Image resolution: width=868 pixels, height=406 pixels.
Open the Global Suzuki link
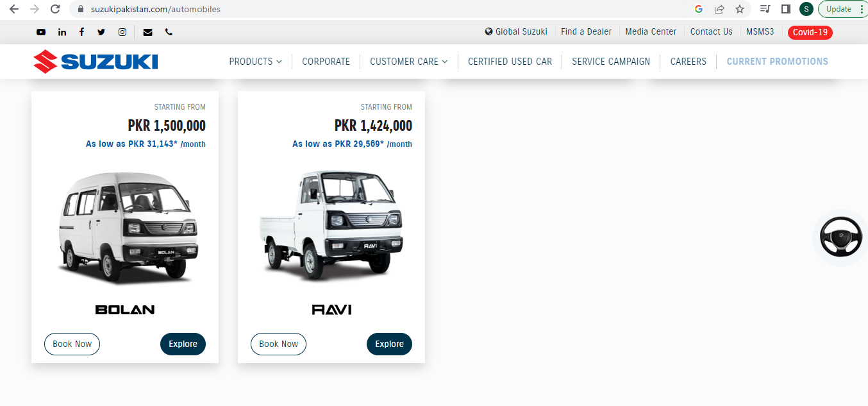pyautogui.click(x=516, y=31)
